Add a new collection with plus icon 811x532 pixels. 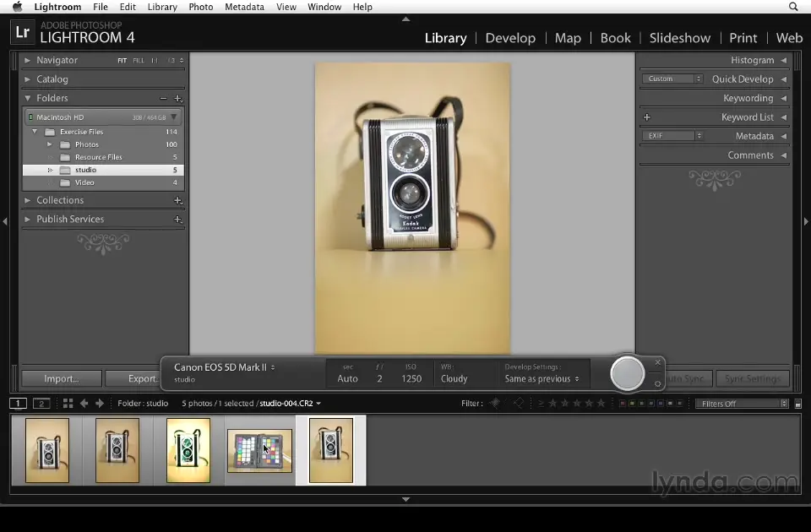pos(178,200)
